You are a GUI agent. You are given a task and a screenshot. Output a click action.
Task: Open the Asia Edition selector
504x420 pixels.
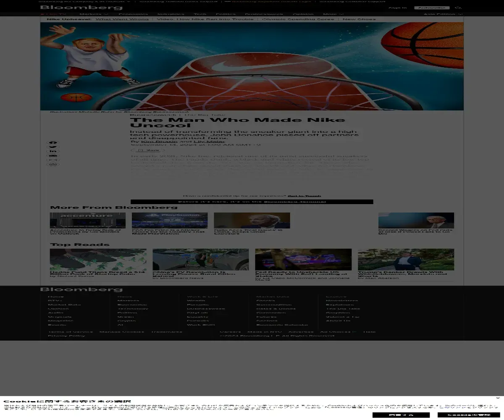pos(443,14)
